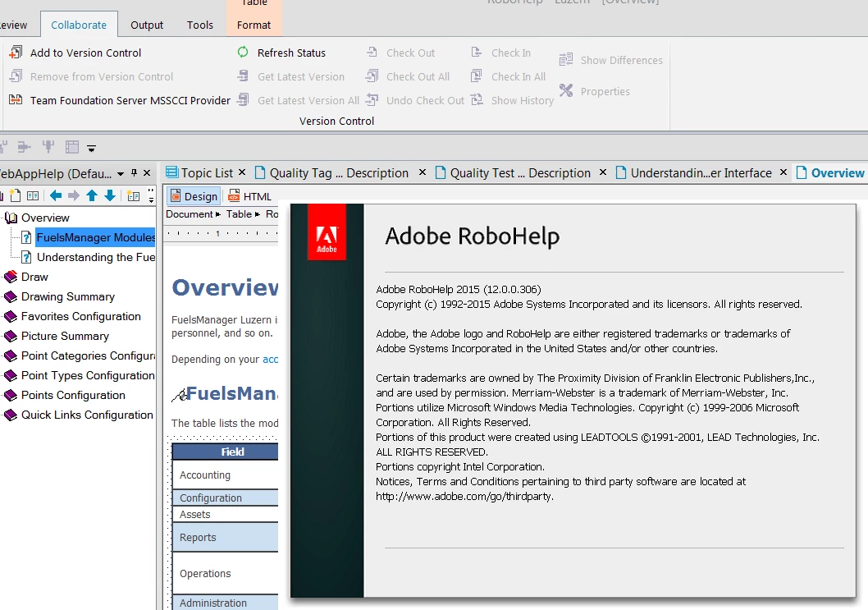Click the table-layout icon in quick toolbar
Image resolution: width=868 pixels, height=610 pixels.
tap(72, 147)
